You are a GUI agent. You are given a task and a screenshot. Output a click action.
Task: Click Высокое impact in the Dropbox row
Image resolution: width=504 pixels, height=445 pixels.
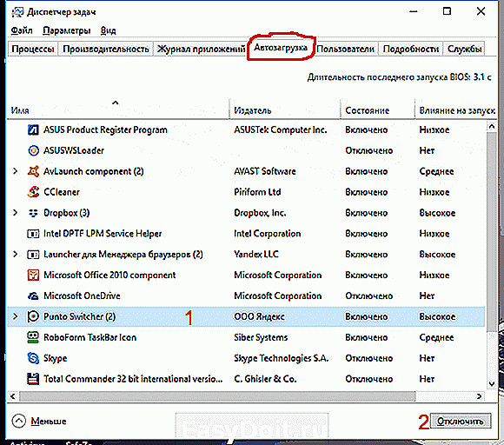pos(437,213)
